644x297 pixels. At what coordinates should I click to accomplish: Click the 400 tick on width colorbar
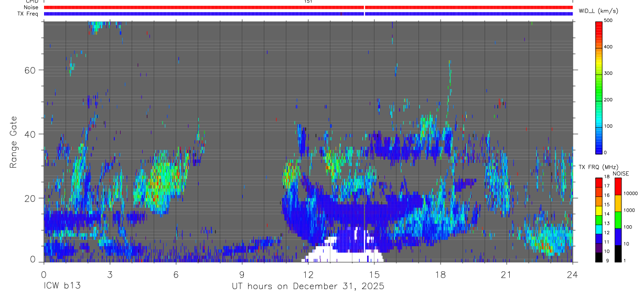[x=608, y=47]
